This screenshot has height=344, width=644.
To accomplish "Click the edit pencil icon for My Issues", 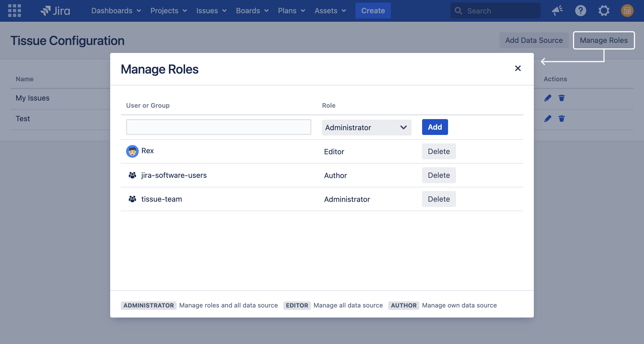I will (x=548, y=98).
